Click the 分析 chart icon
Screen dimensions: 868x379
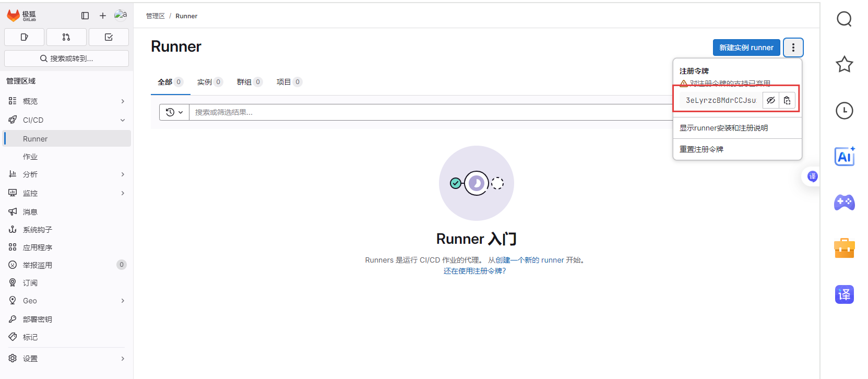click(13, 174)
